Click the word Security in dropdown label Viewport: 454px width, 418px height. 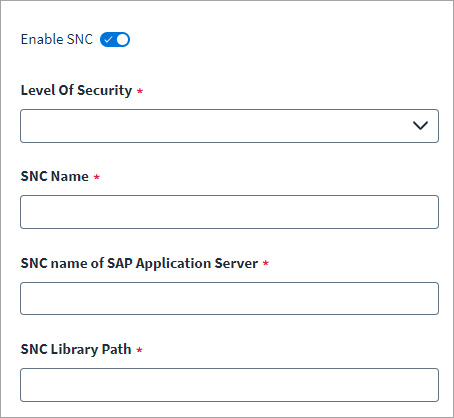[105, 90]
